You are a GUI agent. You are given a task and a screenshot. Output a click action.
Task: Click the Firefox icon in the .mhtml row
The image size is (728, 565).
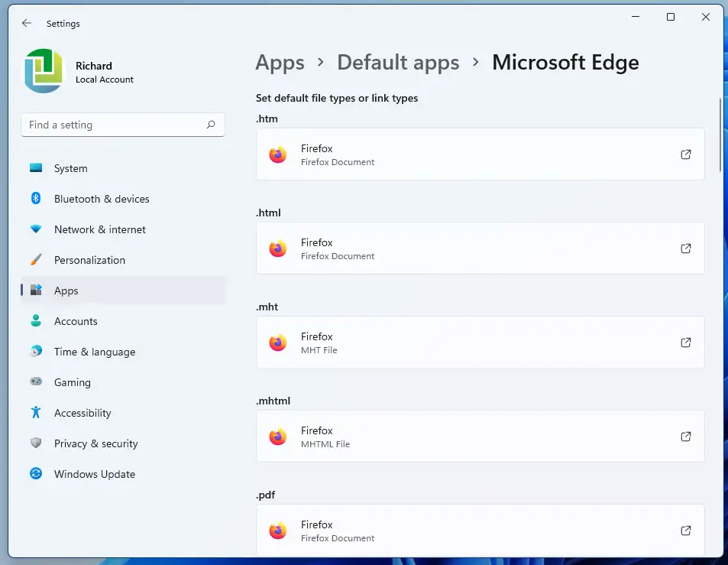[278, 437]
